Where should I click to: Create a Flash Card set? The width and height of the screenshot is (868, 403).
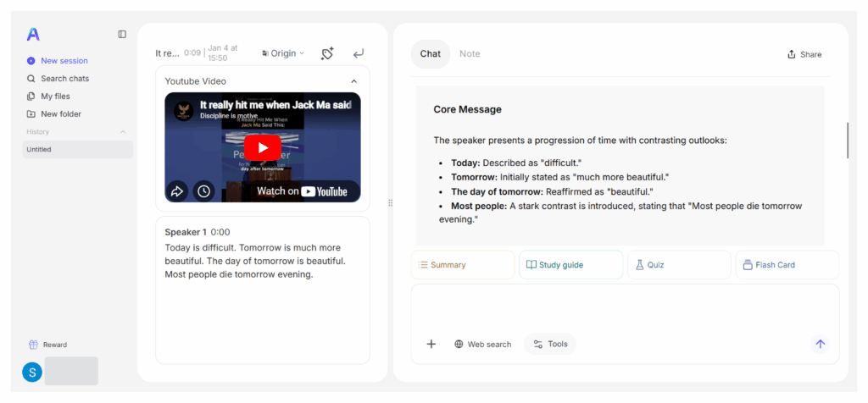(x=787, y=265)
